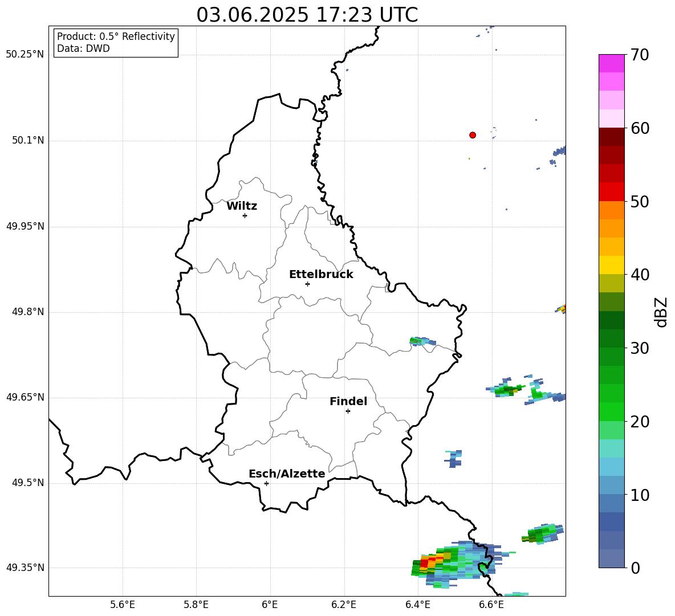Click the red dot radar location marker

473,135
